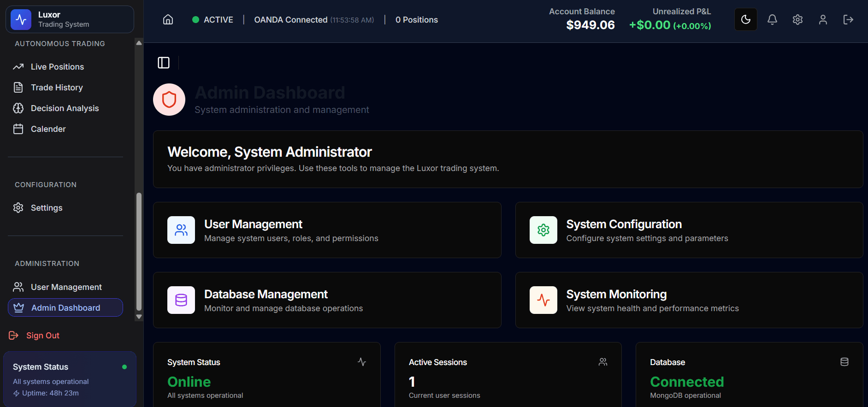The image size is (868, 407).
Task: Click the Luxor pulse logo icon
Action: pyautogui.click(x=21, y=19)
